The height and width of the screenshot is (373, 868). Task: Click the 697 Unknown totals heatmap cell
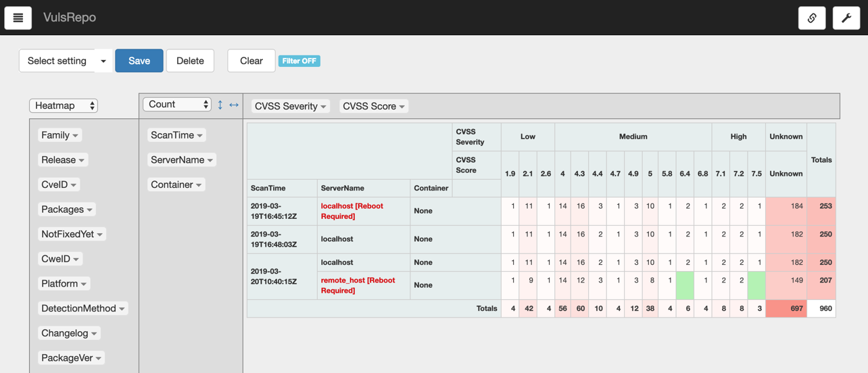(786, 309)
